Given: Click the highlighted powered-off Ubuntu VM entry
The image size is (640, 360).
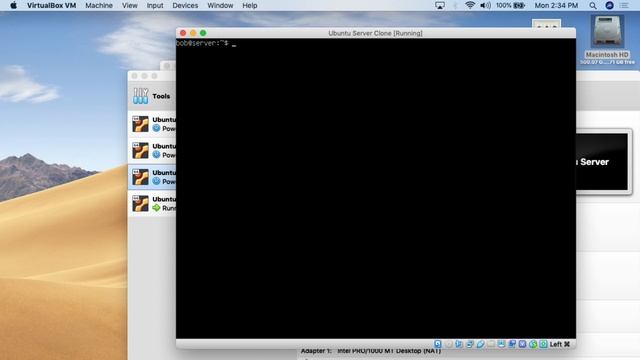Looking at the screenshot, I should point(152,177).
